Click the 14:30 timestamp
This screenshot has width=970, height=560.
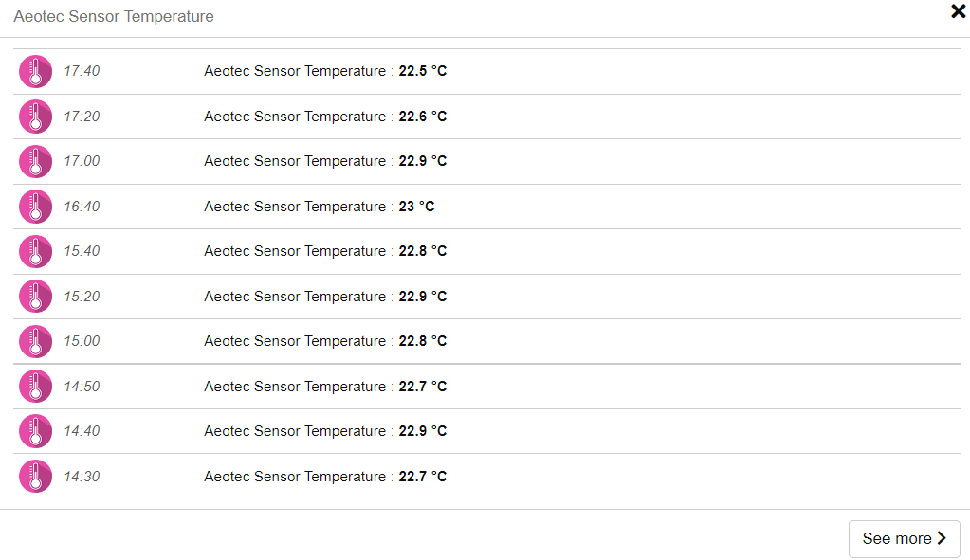82,477
